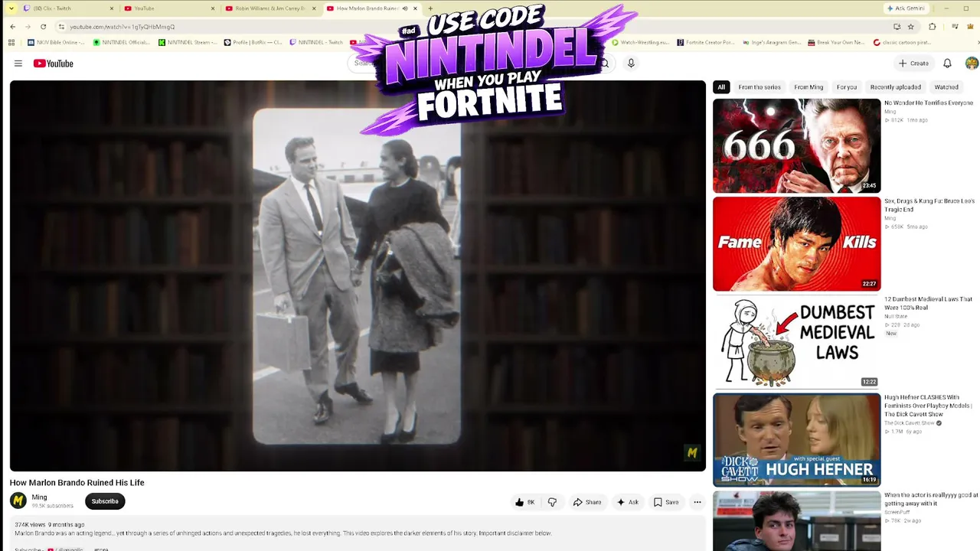The width and height of the screenshot is (980, 551).
Task: Open YouTube notifications bell
Action: pyautogui.click(x=947, y=64)
